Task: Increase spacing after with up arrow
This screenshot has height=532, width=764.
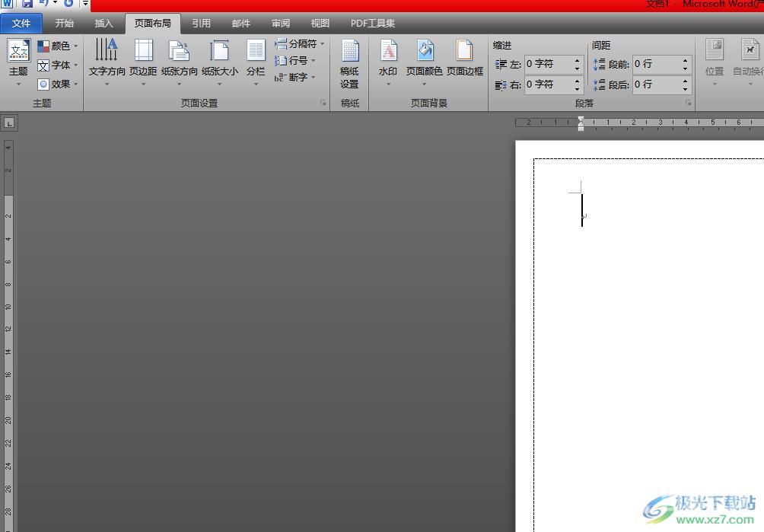Action: [685, 81]
